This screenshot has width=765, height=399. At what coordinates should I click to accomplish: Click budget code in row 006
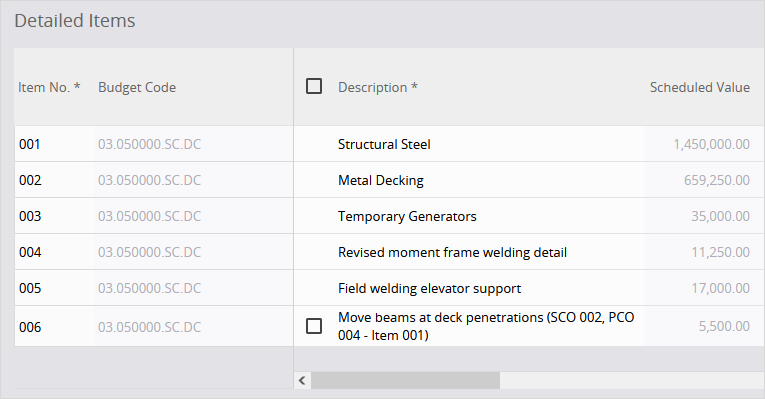coord(149,327)
